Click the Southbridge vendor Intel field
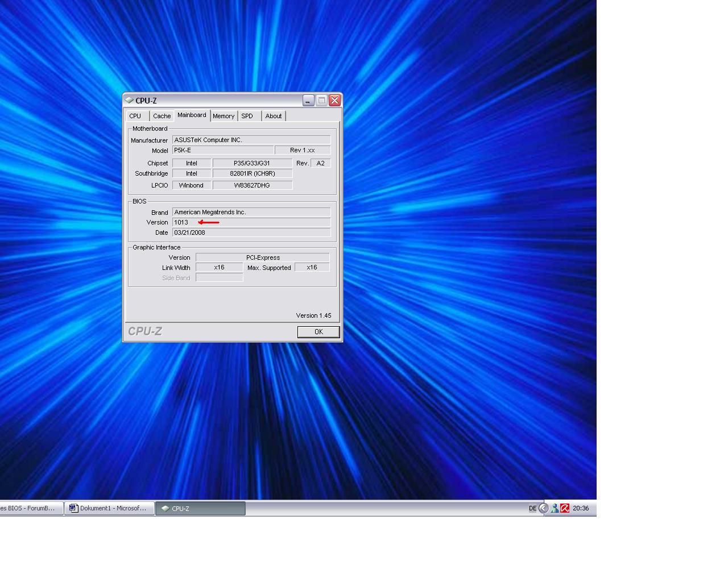The width and height of the screenshot is (728, 582). tap(192, 173)
